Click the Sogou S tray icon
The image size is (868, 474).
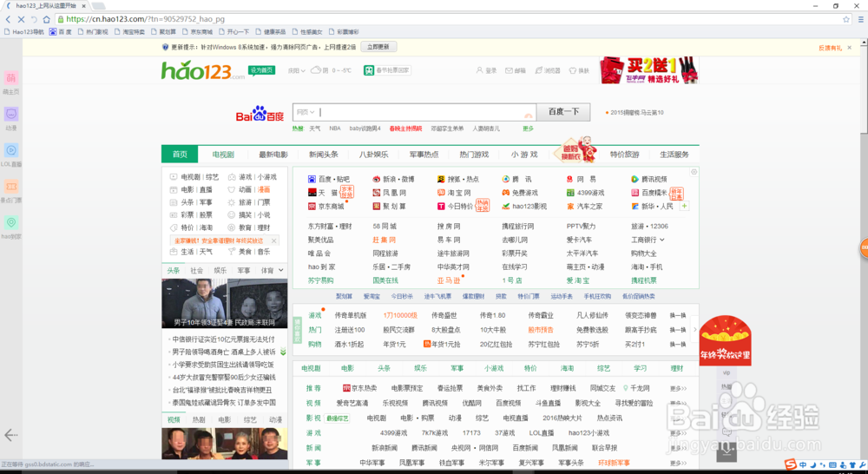[x=791, y=464]
